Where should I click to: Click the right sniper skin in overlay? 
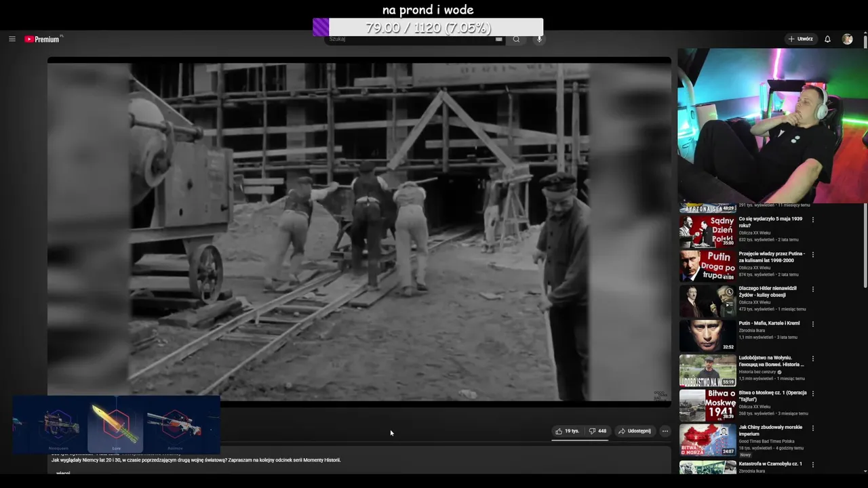tap(175, 424)
